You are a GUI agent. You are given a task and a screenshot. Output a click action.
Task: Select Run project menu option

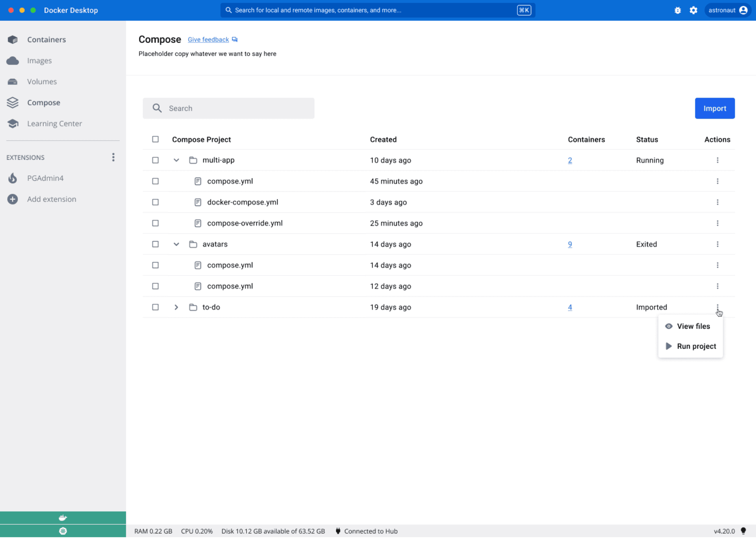(696, 346)
